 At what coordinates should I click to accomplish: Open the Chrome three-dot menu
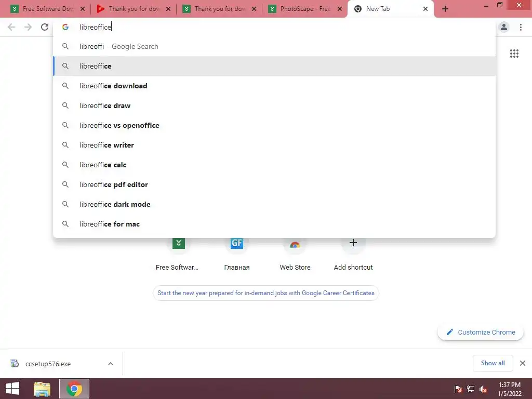pos(521,27)
